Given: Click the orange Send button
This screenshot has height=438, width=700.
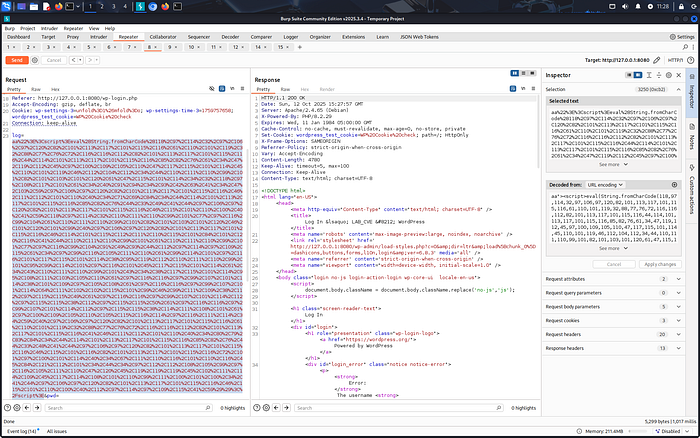Looking at the screenshot, I should tap(15, 60).
